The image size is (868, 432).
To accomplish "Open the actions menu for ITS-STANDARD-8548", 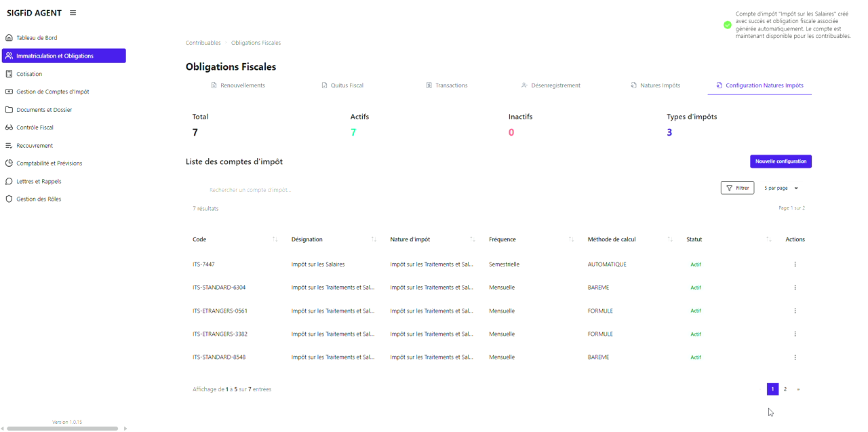I will coord(795,357).
